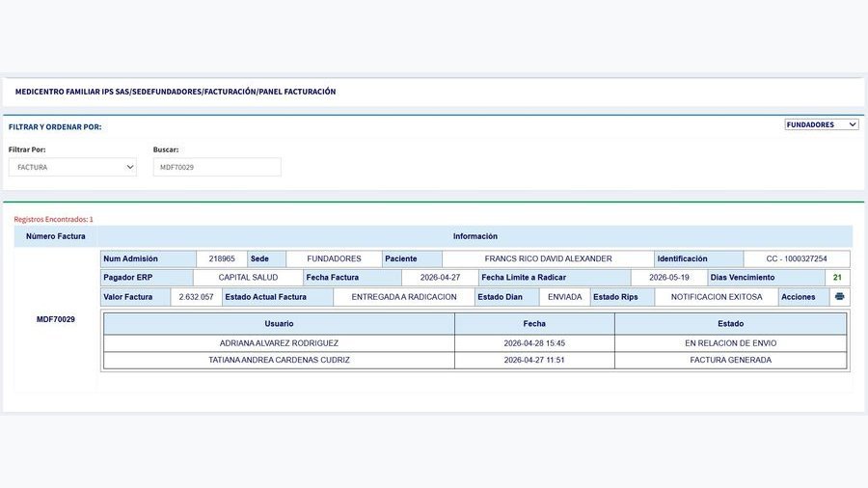The height and width of the screenshot is (488, 868).
Task: Click admission number 218965
Action: pos(222,258)
